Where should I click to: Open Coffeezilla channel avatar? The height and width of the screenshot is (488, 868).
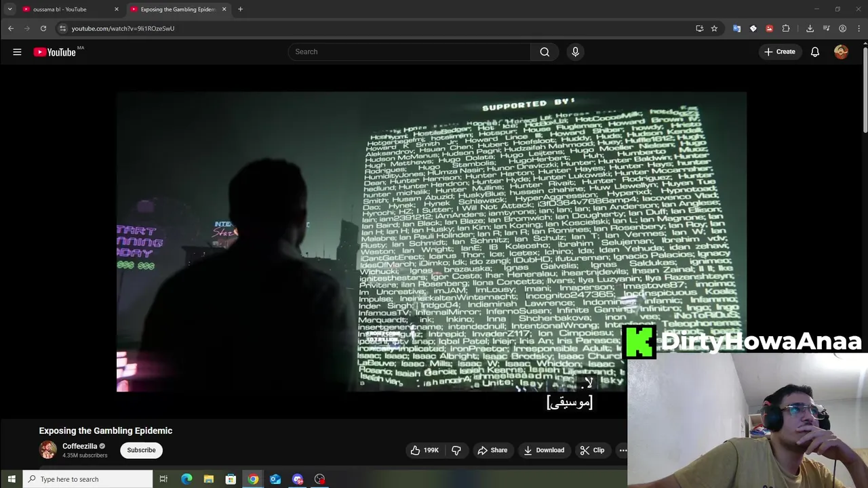coord(48,449)
